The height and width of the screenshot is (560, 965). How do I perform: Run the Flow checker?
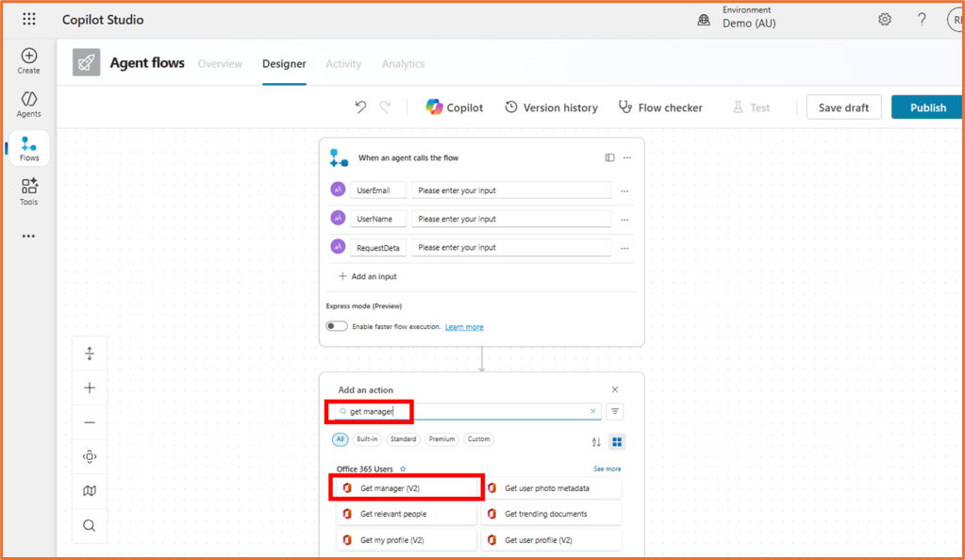click(660, 107)
